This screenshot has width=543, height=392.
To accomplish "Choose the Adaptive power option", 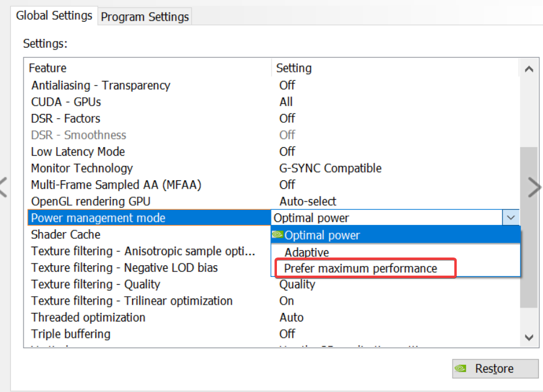I will (x=306, y=252).
